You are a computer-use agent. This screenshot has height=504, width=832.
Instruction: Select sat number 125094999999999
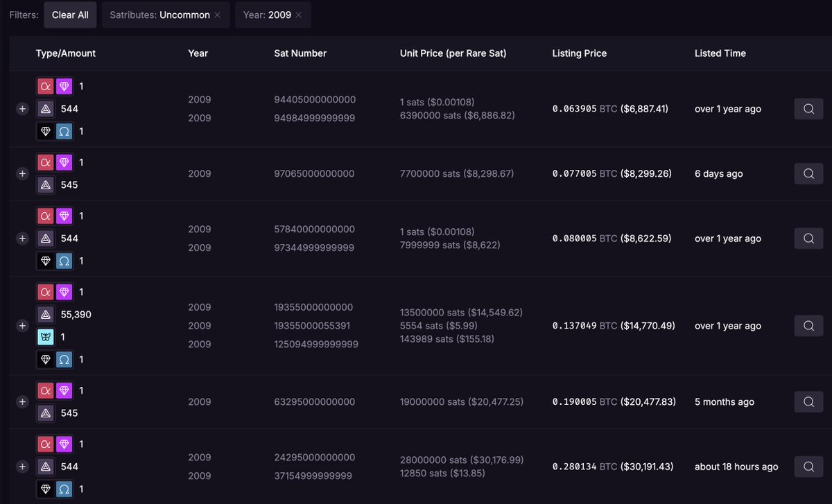(316, 344)
